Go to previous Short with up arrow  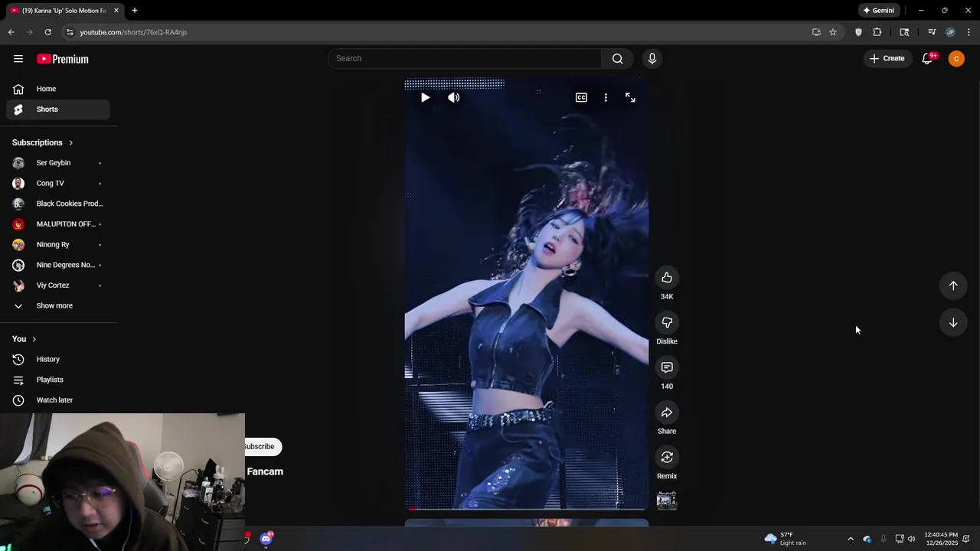click(x=953, y=285)
